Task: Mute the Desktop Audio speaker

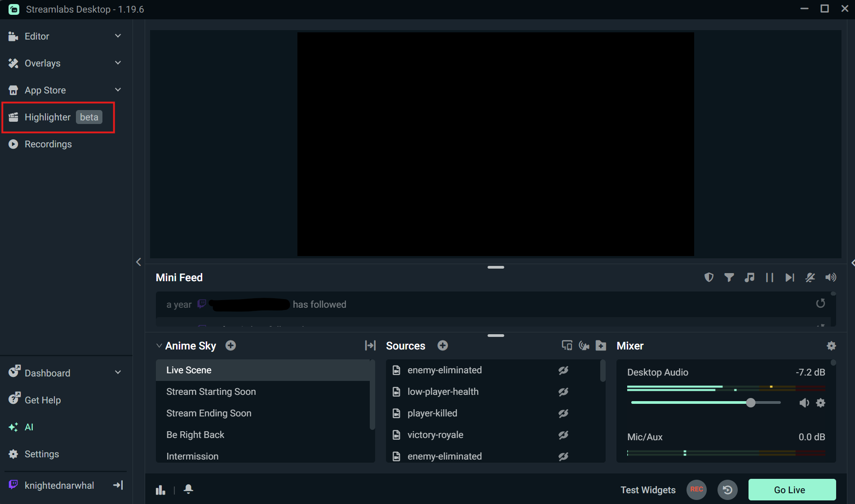Action: (804, 403)
